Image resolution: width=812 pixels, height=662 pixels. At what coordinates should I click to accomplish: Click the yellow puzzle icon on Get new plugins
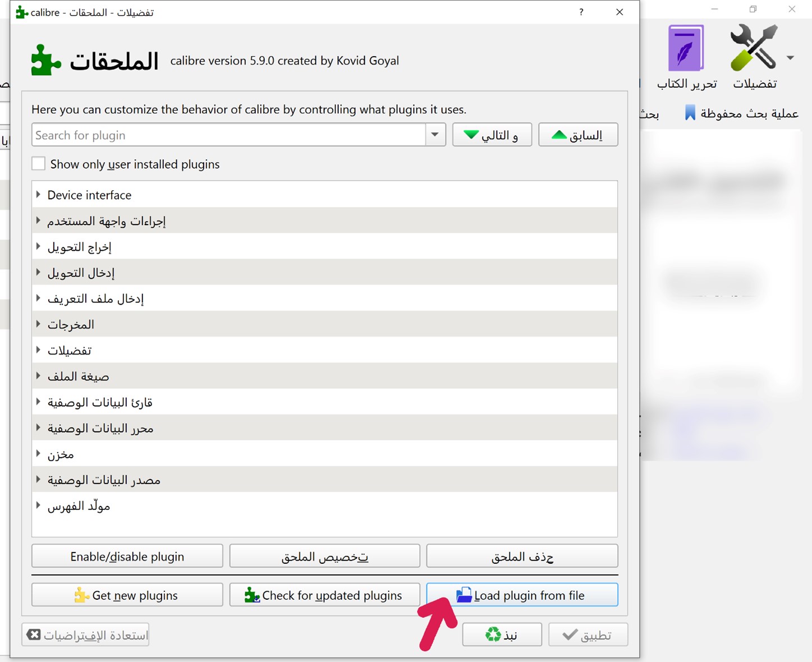(82, 595)
